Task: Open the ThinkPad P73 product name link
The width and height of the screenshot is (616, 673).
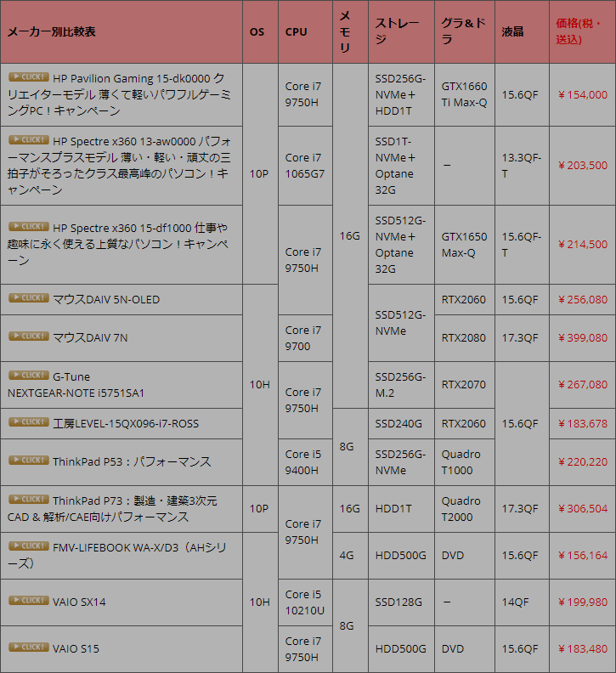Action: (x=134, y=501)
